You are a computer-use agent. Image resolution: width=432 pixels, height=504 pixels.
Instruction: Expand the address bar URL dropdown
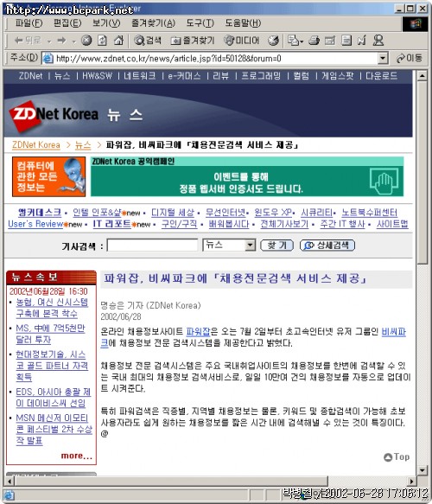tap(382, 59)
